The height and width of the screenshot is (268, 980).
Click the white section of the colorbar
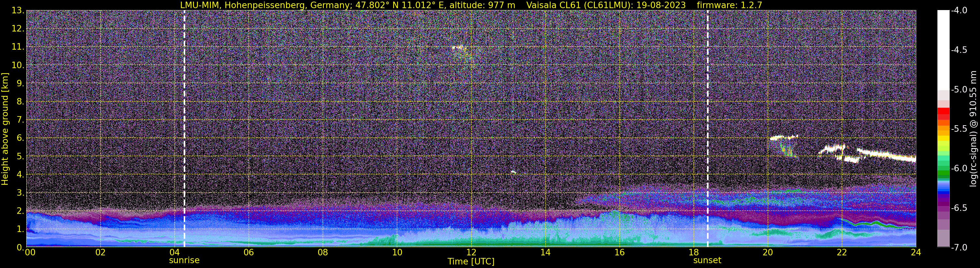point(944,49)
